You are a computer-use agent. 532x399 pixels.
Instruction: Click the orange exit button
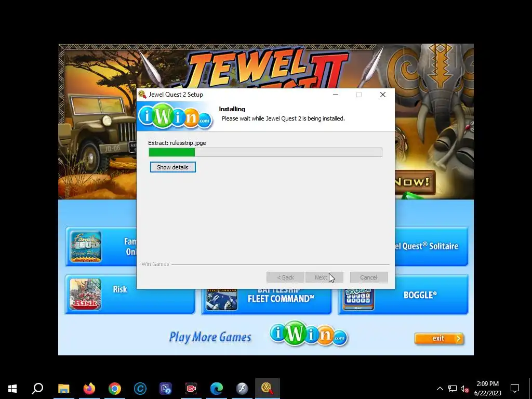pyautogui.click(x=438, y=338)
